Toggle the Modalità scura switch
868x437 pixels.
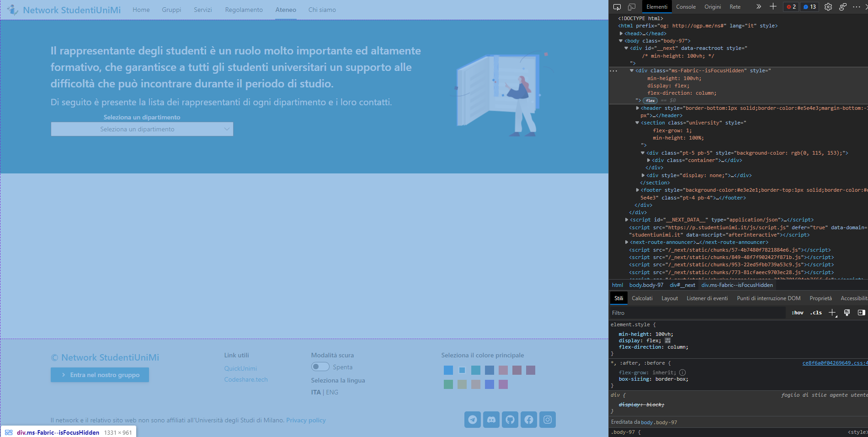pyautogui.click(x=320, y=367)
